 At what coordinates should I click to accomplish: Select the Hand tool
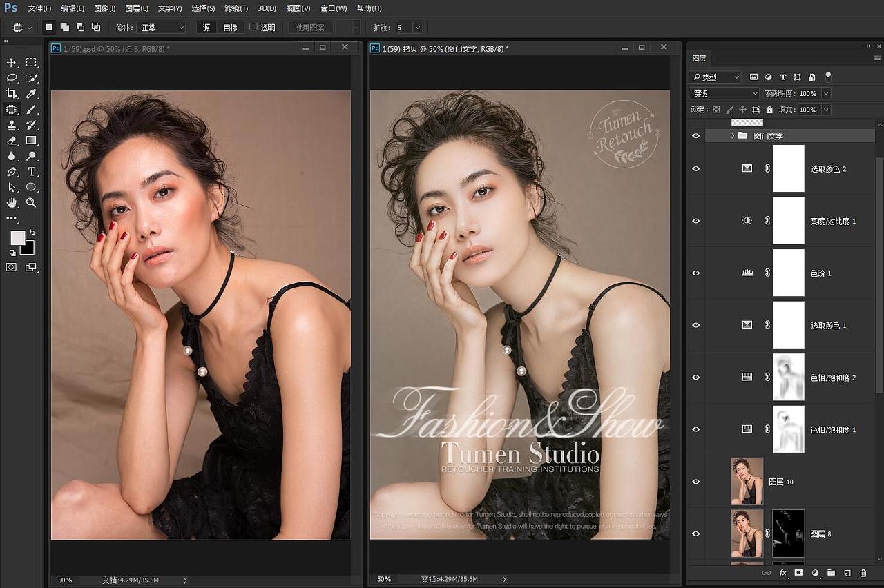(x=11, y=202)
